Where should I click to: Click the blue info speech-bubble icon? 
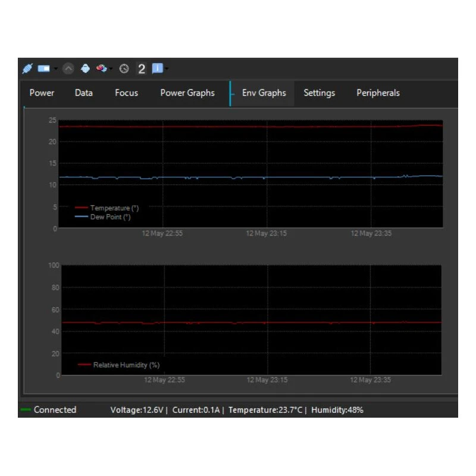click(157, 68)
